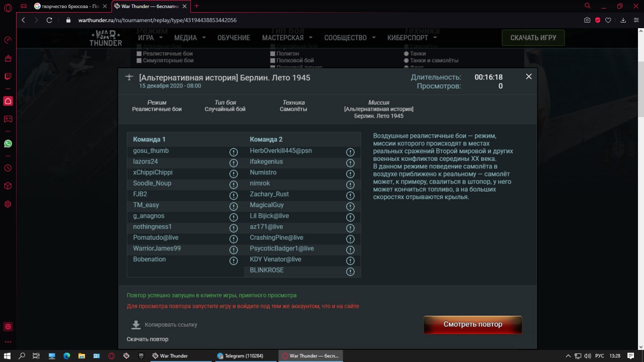Viewport: 644px width, 362px height.
Task: Open War Thunder game in taskbar
Action: click(x=180, y=356)
